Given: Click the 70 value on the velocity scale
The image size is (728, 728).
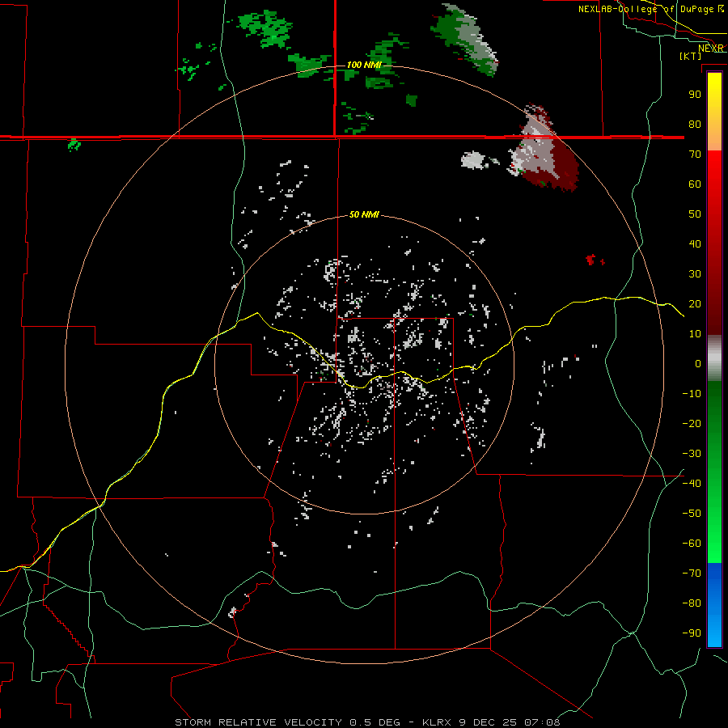Looking at the screenshot, I should pyautogui.click(x=695, y=154).
